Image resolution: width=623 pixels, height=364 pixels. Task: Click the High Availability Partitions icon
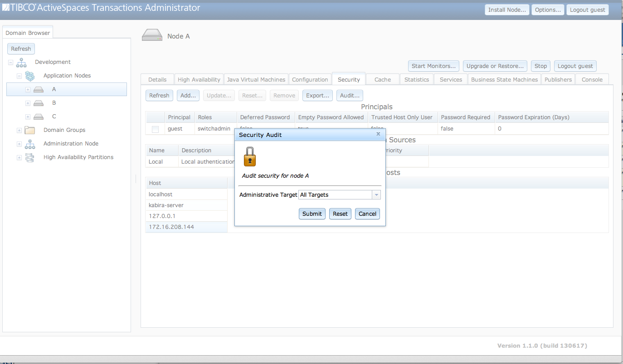pos(30,157)
